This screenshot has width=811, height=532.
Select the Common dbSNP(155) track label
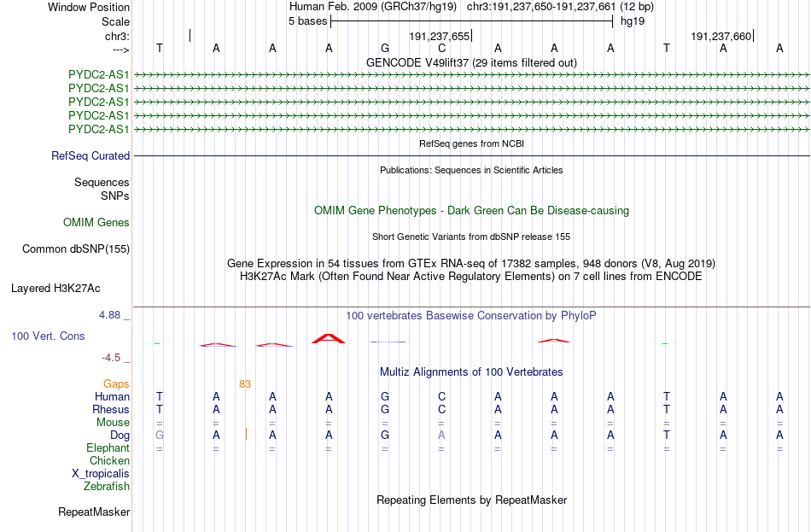point(76,249)
